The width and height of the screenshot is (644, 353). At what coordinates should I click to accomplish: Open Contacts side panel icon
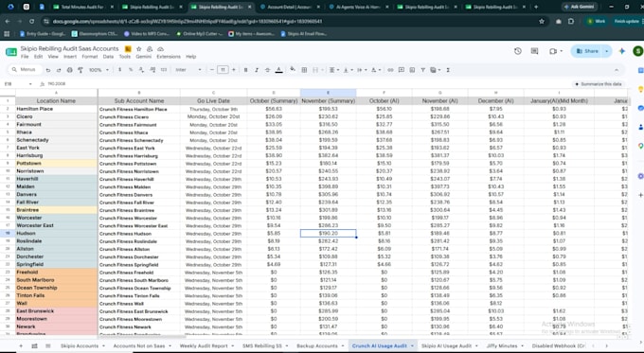pyautogui.click(x=640, y=127)
